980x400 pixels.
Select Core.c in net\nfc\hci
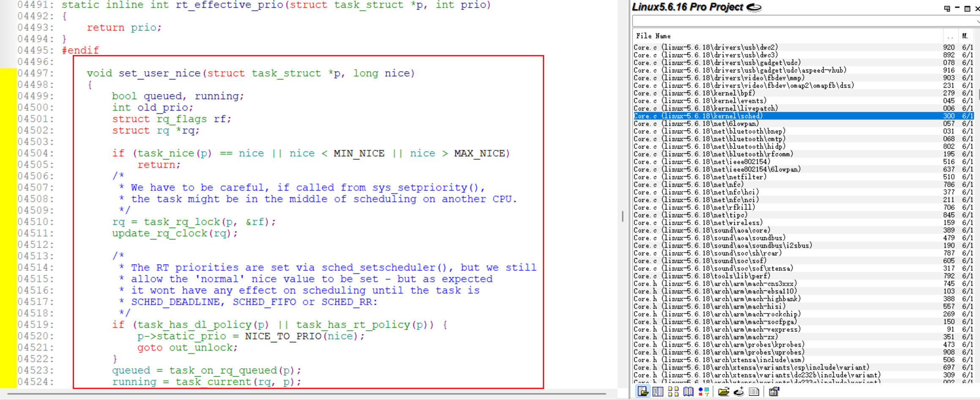click(803, 192)
